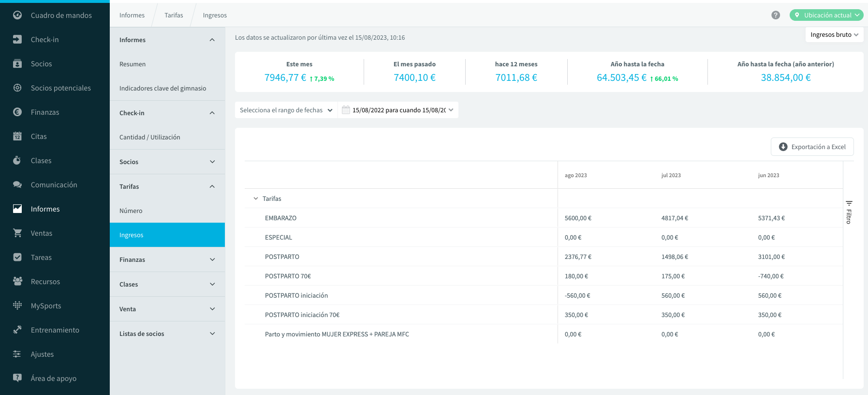Viewport: 868px width, 395px height.
Task: Click download icon in Exportación a Excel
Action: pos(783,147)
